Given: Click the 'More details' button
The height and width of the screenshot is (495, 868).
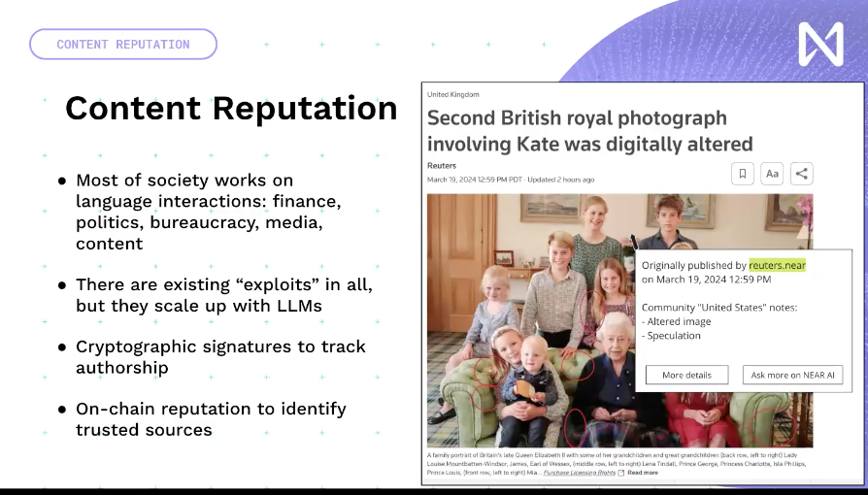Looking at the screenshot, I should click(x=686, y=375).
